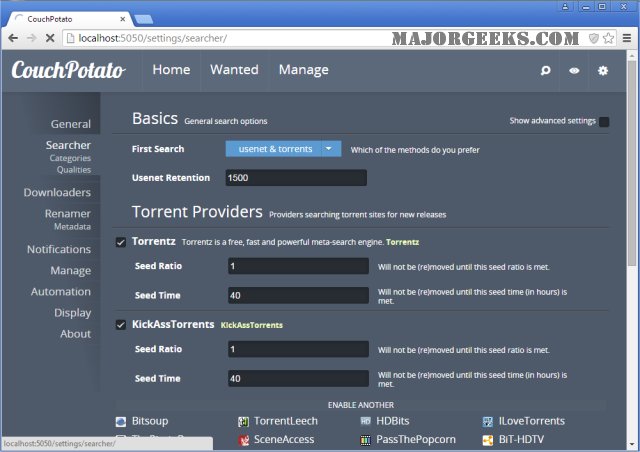
Task: Open Wanted in top navigation
Action: [x=234, y=70]
